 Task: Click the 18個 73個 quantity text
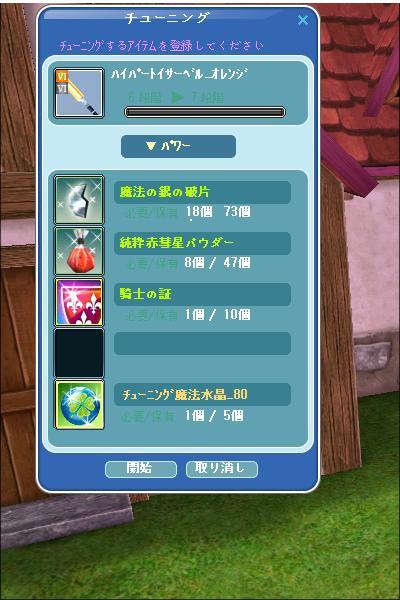pos(218,212)
